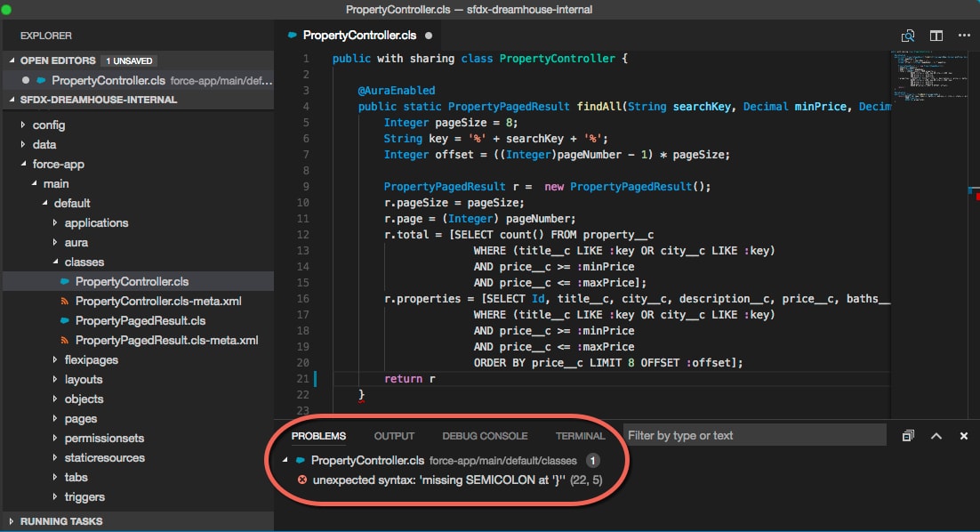Expand the data folder
This screenshot has width=980, height=532.
23,144
